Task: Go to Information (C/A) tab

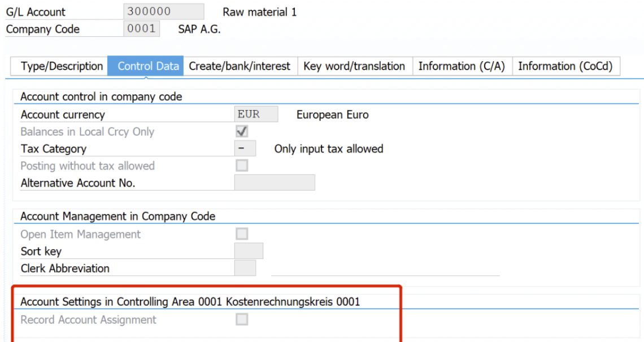Action: (463, 66)
